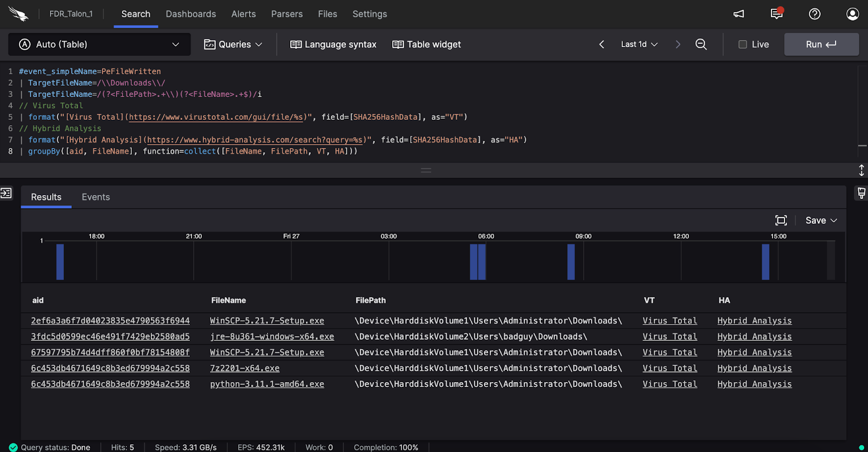Expand the left fields side panel
Viewport: 868px width, 452px height.
click(x=6, y=193)
